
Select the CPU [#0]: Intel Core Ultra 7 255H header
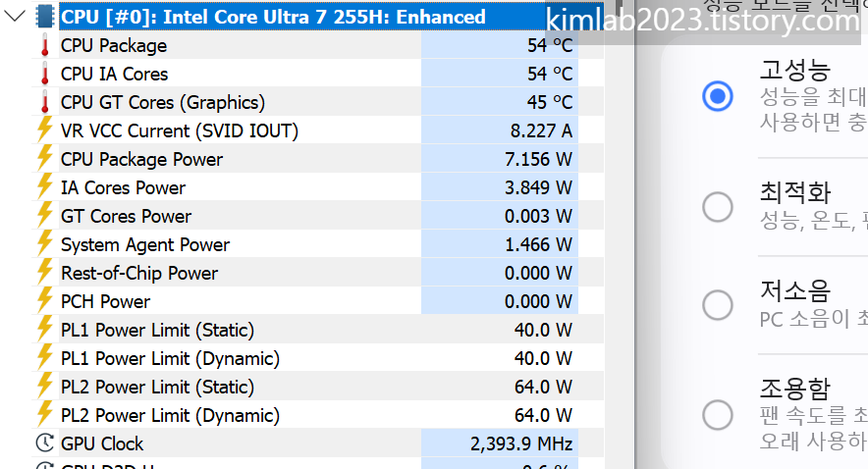pos(273,17)
